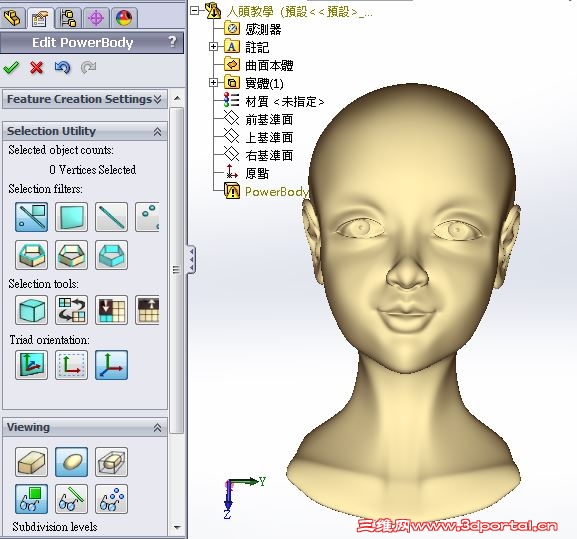577x539 pixels.
Task: Expand the 實體(1) solid bodies node
Action: pos(213,83)
